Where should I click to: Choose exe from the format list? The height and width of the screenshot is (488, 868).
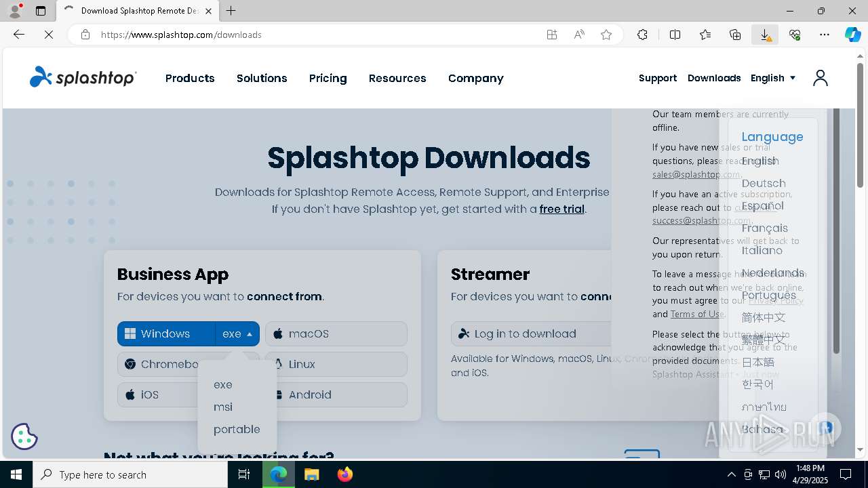(x=223, y=384)
